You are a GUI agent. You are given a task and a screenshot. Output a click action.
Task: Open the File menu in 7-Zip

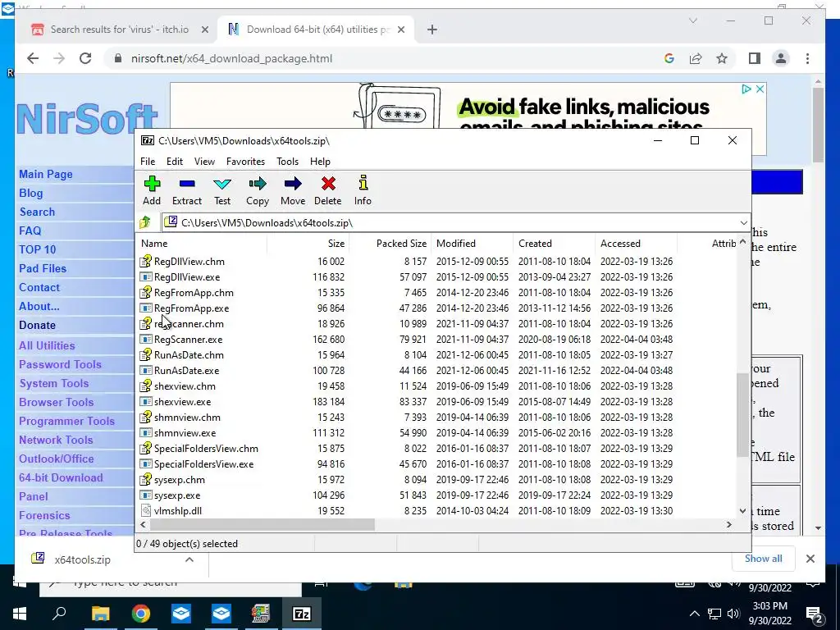(148, 162)
